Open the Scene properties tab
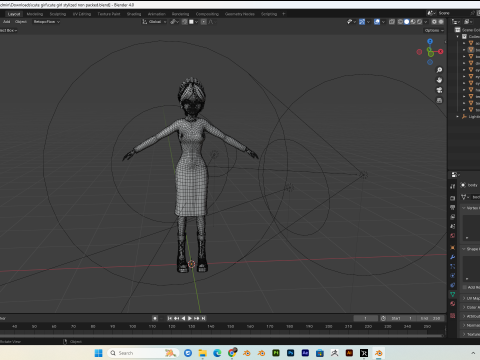The height and width of the screenshot is (360, 480). tap(452, 226)
